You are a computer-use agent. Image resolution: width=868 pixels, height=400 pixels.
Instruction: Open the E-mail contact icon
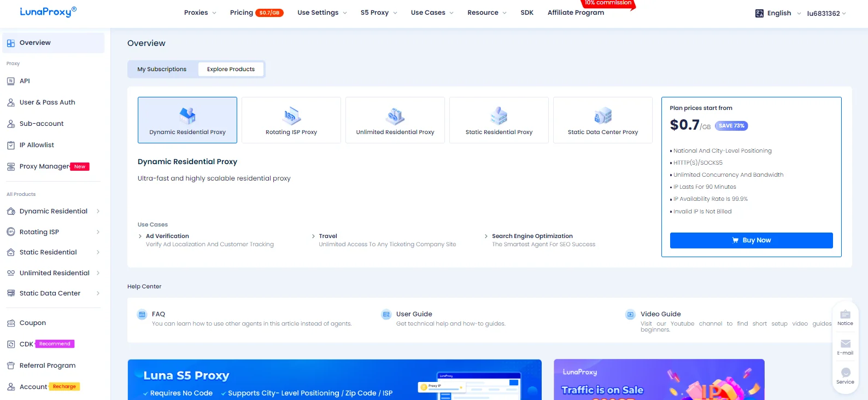[x=845, y=344]
